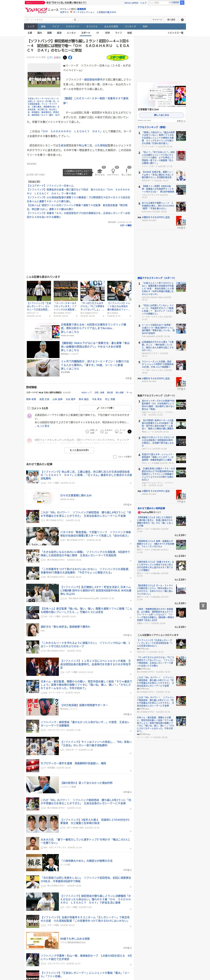Image resolution: width=210 pixels, height=980 pixels.
Task: Click the keyword search magnifier icon
Action: click(75, 19)
